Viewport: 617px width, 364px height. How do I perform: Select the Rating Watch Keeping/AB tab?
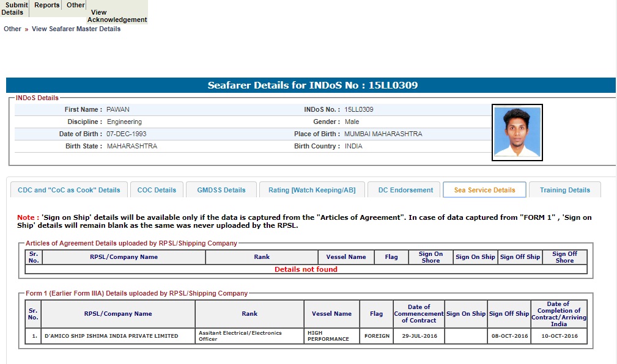pos(312,190)
